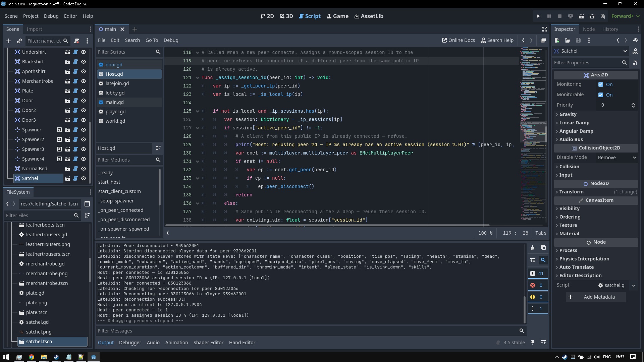This screenshot has height=362, width=644.
Task: Hide the Undershirt node in the scene tree
Action: click(84, 52)
